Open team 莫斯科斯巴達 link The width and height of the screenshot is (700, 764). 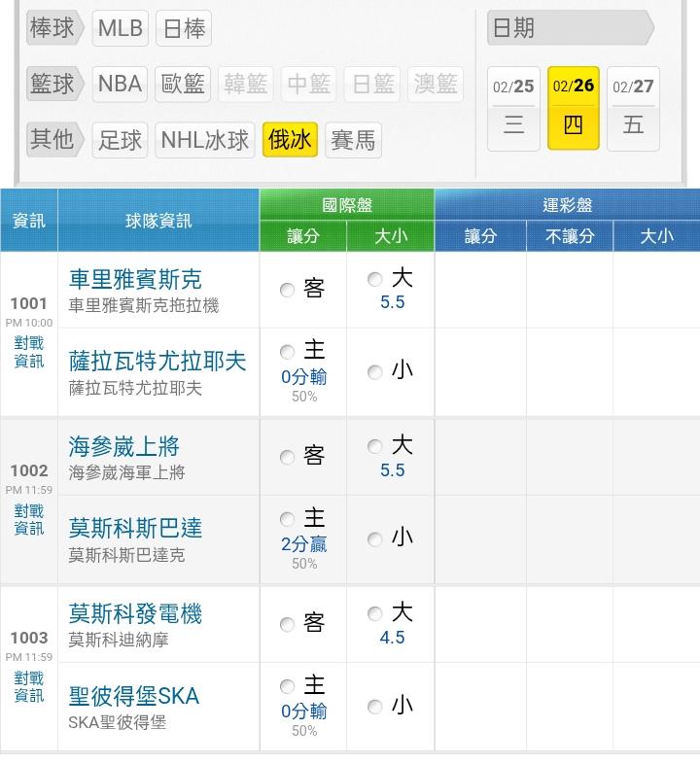point(135,528)
